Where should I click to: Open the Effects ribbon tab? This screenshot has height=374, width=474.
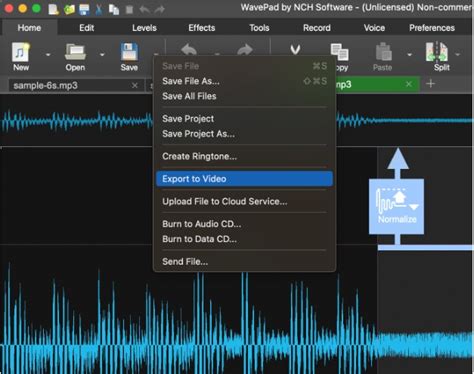pos(202,28)
